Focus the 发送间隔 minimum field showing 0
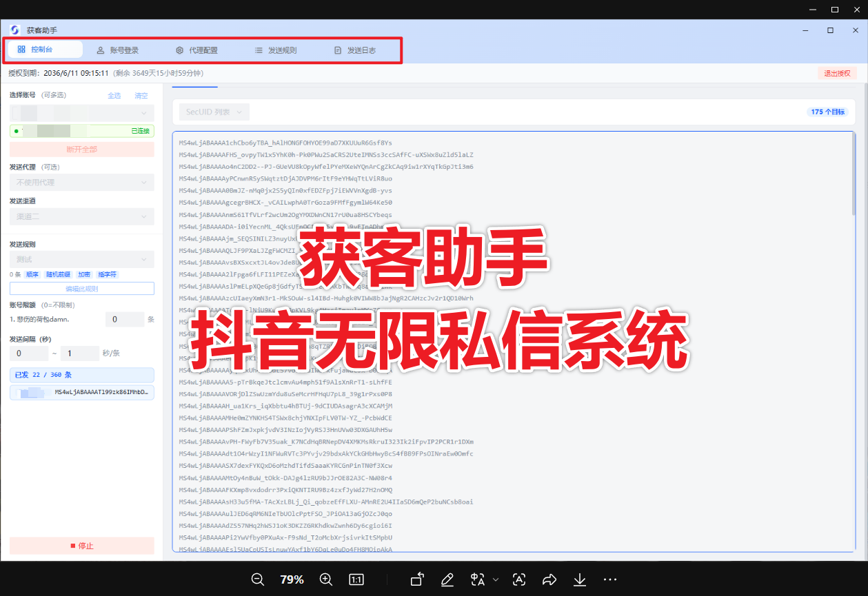This screenshot has height=596, width=868. click(x=28, y=353)
